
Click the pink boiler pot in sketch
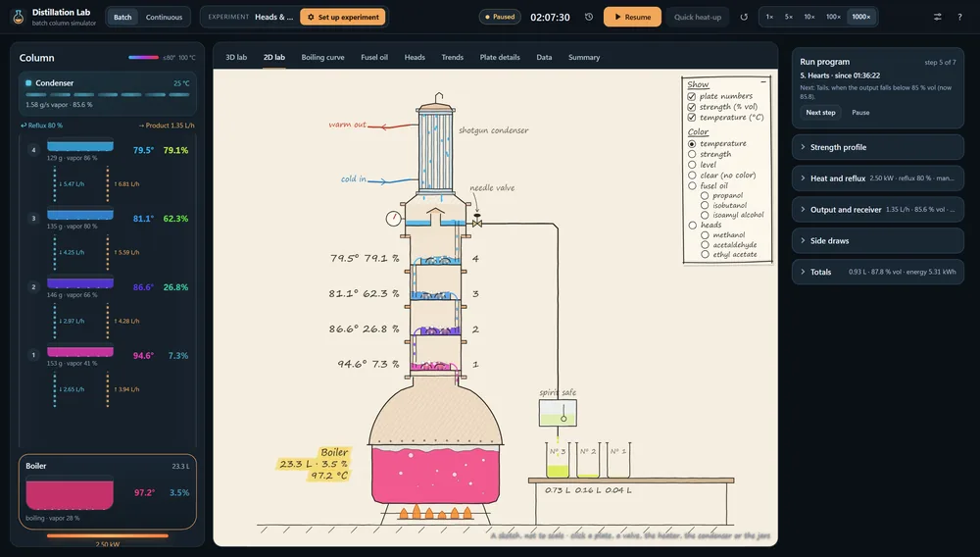point(436,474)
